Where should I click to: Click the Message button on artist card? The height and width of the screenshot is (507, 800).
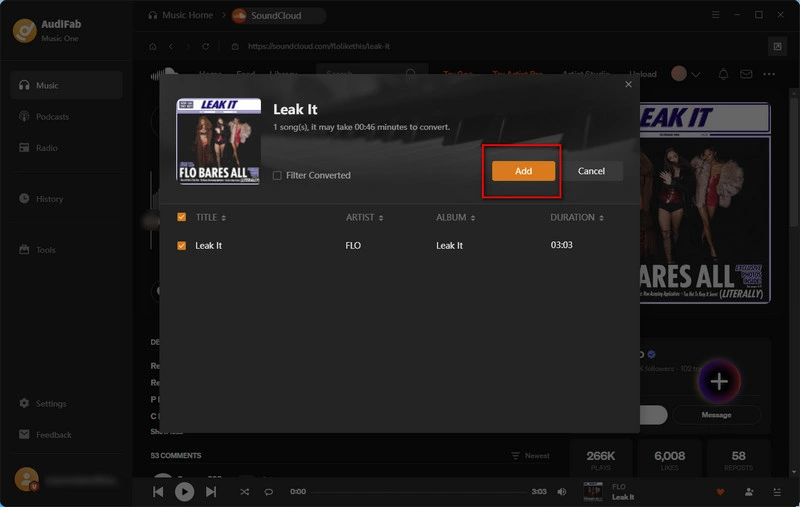[x=716, y=415]
